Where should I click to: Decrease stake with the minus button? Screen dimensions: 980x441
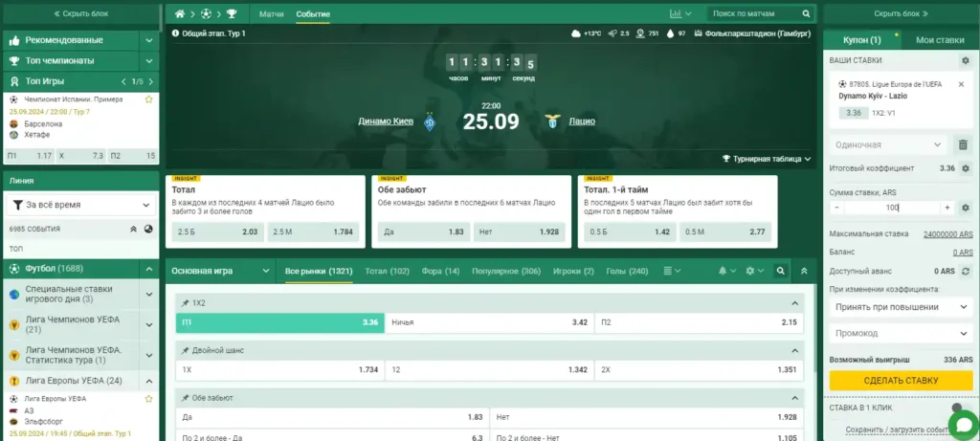[836, 208]
